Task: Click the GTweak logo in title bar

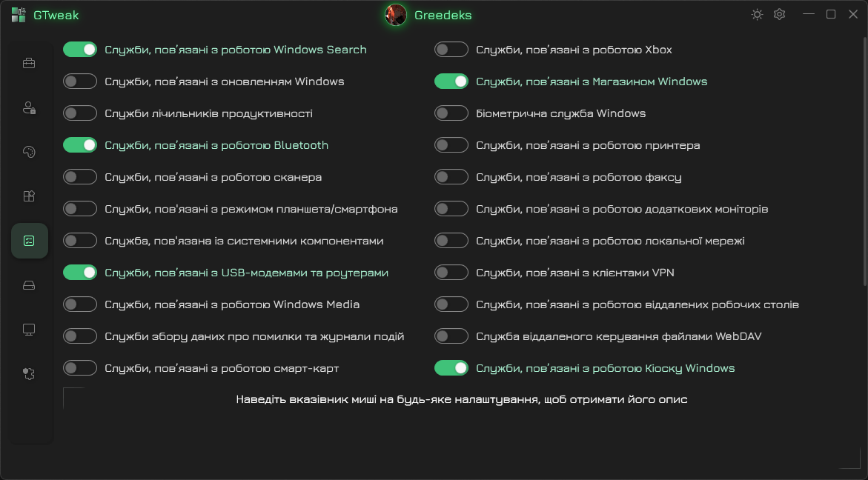Action: (19, 15)
